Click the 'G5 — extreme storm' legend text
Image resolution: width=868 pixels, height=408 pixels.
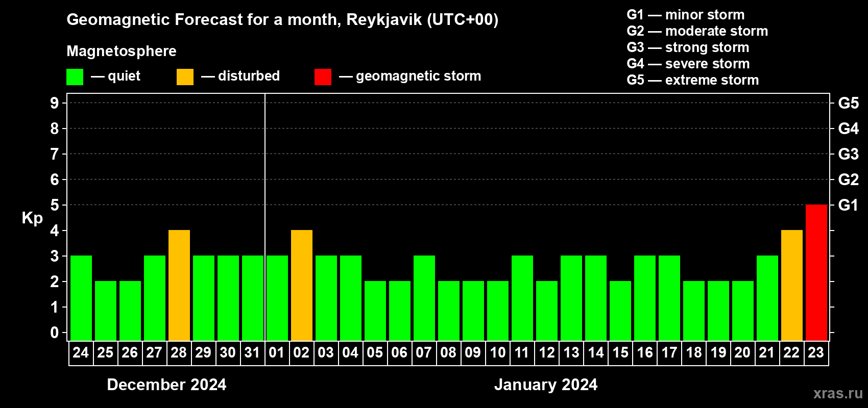pyautogui.click(x=693, y=80)
